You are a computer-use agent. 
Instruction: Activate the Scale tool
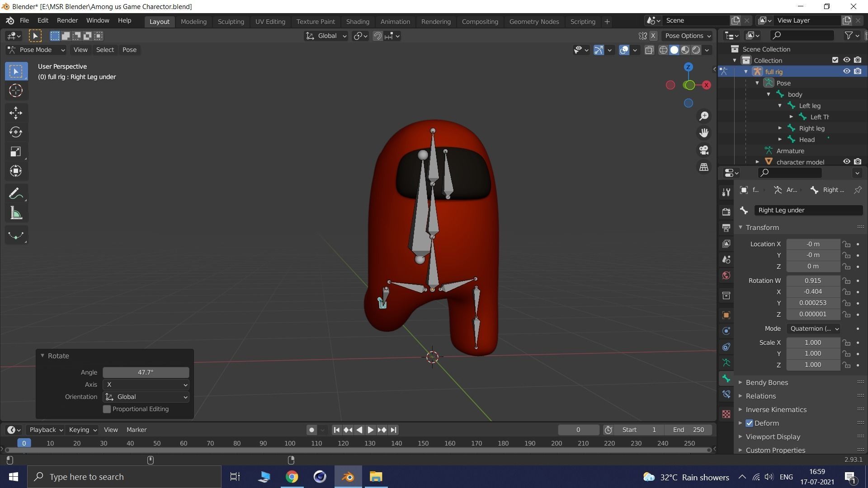pos(16,151)
